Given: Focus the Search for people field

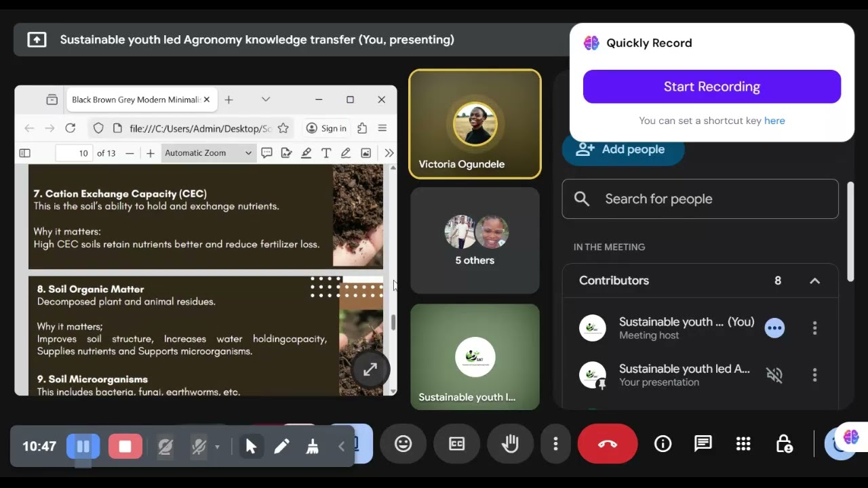Looking at the screenshot, I should tap(700, 199).
